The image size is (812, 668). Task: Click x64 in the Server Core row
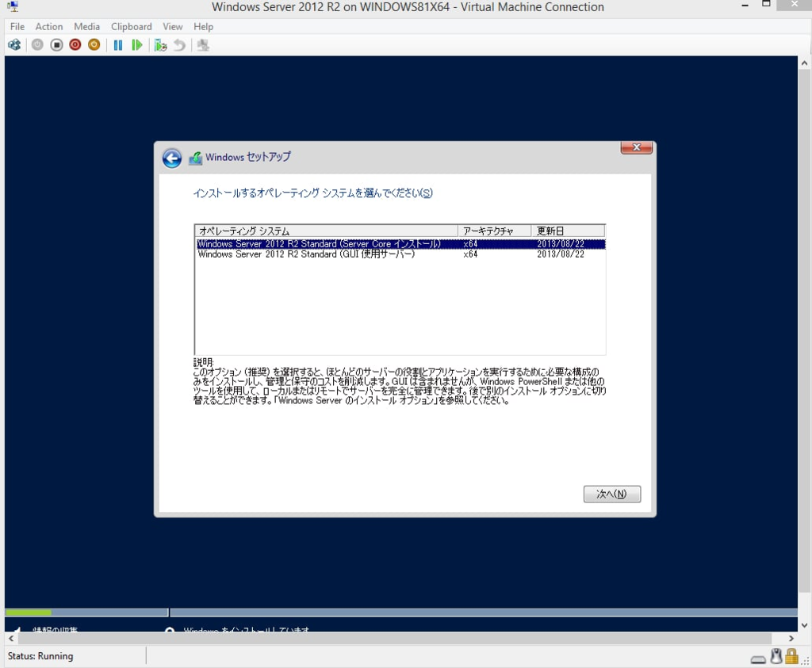[x=470, y=244]
